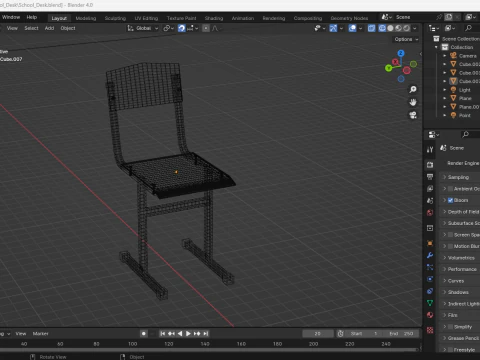Open the Options dropdown in viewport

click(x=406, y=39)
